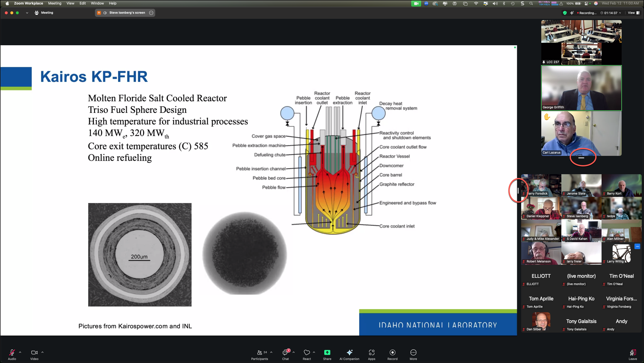This screenshot has height=363, width=644.
Task: Open the Window menu
Action: [x=97, y=3]
